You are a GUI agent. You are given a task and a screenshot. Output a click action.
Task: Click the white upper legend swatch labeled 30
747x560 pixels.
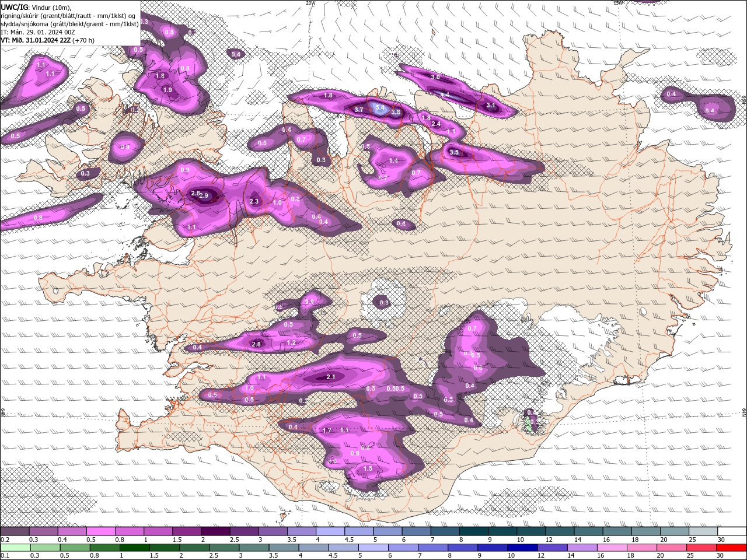732,531
